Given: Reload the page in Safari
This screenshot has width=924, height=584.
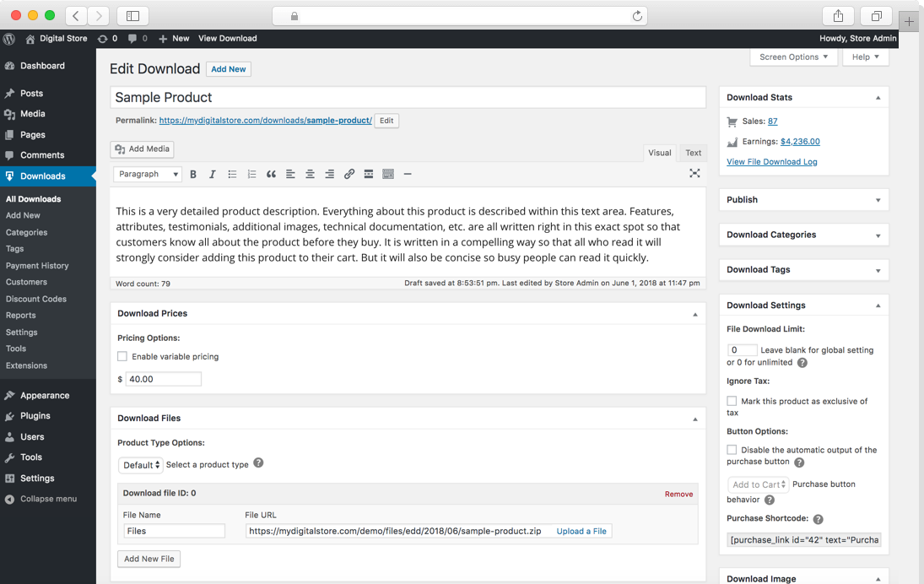Looking at the screenshot, I should pos(637,16).
